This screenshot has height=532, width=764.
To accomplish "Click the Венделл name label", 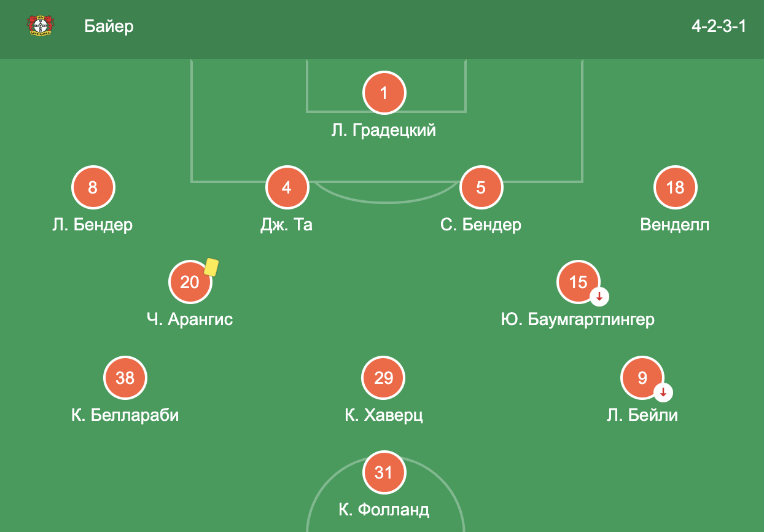I will (x=675, y=225).
